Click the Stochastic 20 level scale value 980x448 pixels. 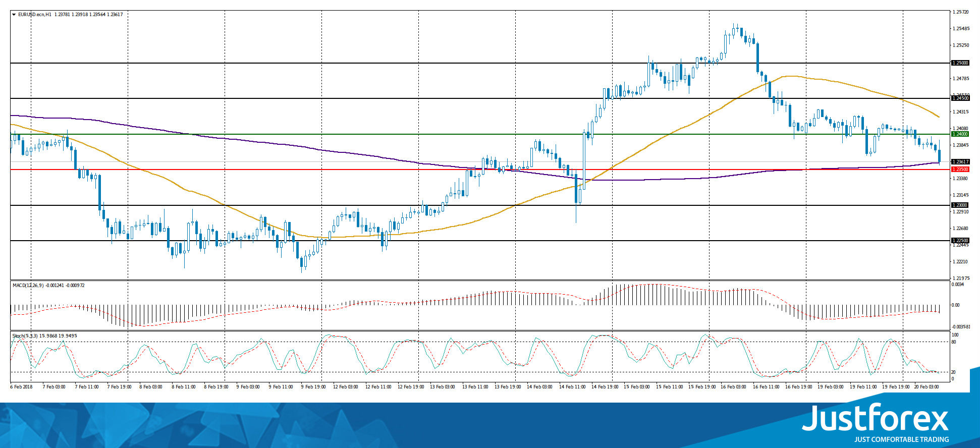pos(954,372)
